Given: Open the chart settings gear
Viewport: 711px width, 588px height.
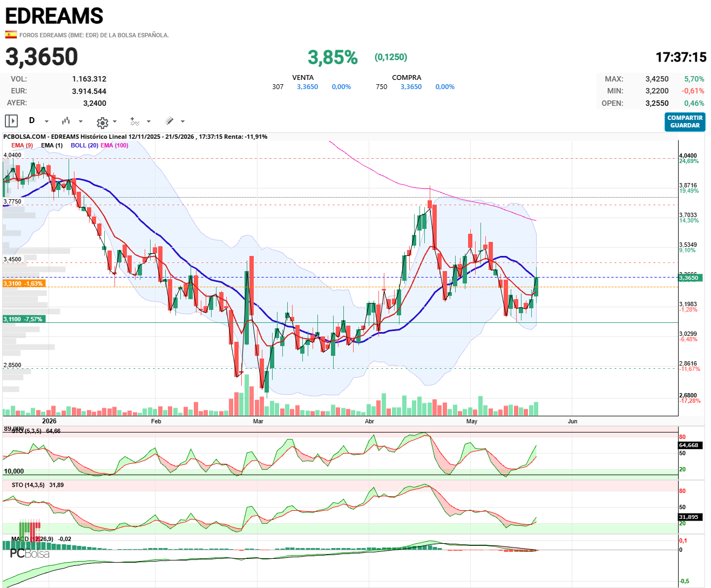Looking at the screenshot, I should [102, 122].
